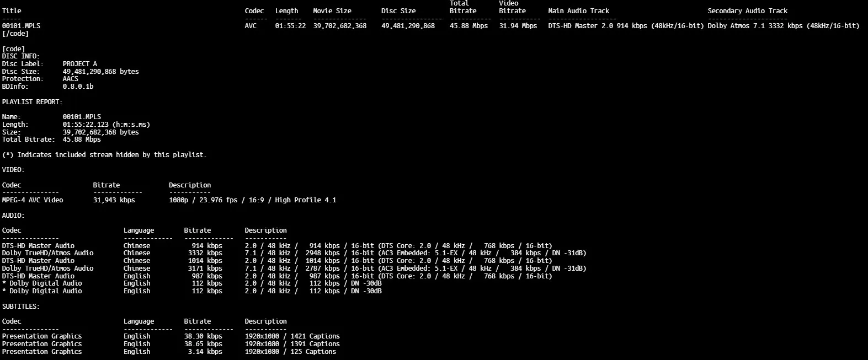Image resolution: width=868 pixels, height=360 pixels.
Task: Click the hidden stream note starting with (*)
Action: pyautogui.click(x=104, y=155)
